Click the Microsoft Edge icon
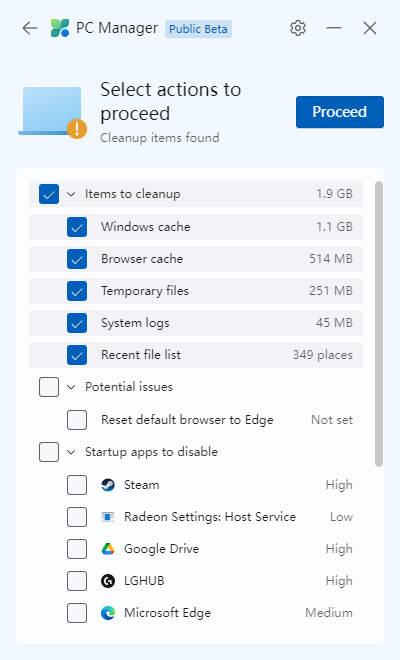 click(x=108, y=613)
